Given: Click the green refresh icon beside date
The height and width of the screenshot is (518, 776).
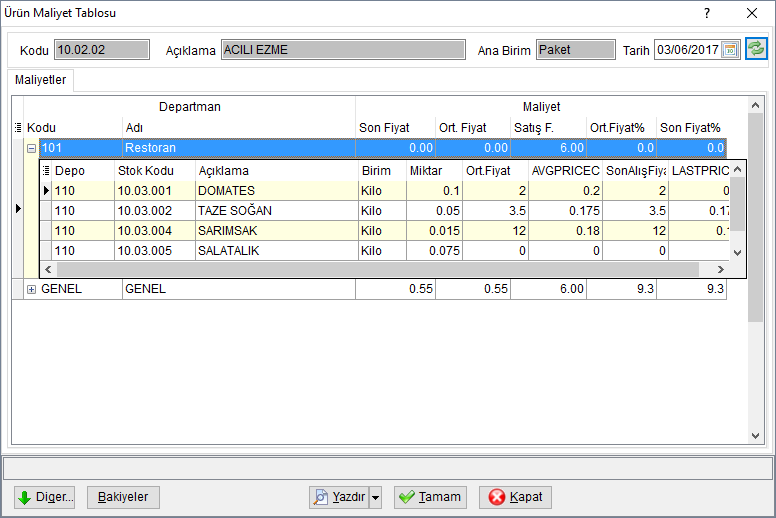Looking at the screenshot, I should (756, 49).
